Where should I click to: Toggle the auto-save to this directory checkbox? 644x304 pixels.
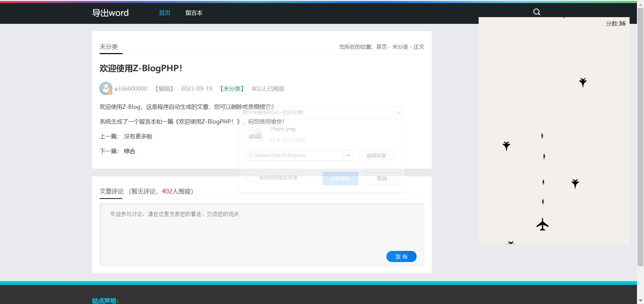[x=250, y=178]
